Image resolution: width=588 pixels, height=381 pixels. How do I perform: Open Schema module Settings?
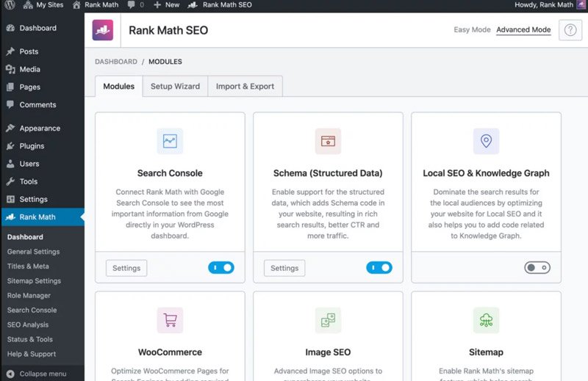[x=284, y=268]
